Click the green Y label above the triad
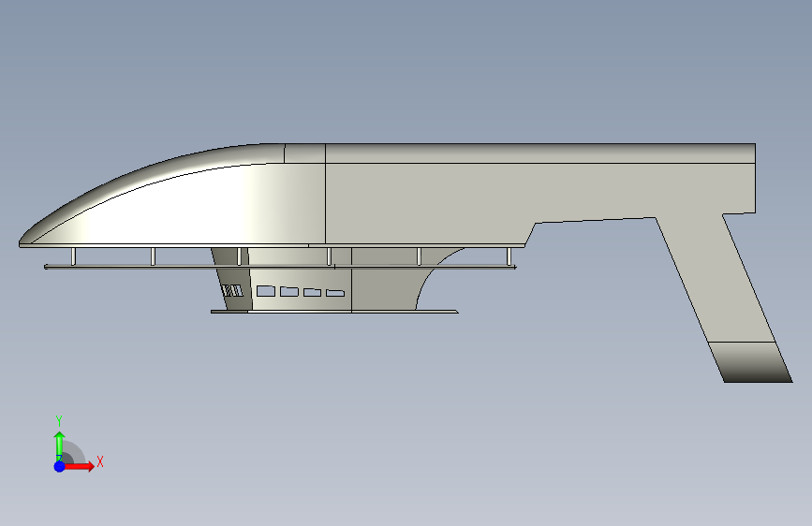The height and width of the screenshot is (526, 812). click(59, 420)
